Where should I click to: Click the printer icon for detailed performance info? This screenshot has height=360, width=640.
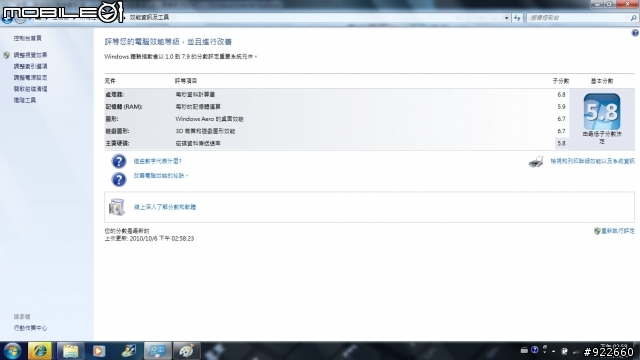(x=536, y=161)
